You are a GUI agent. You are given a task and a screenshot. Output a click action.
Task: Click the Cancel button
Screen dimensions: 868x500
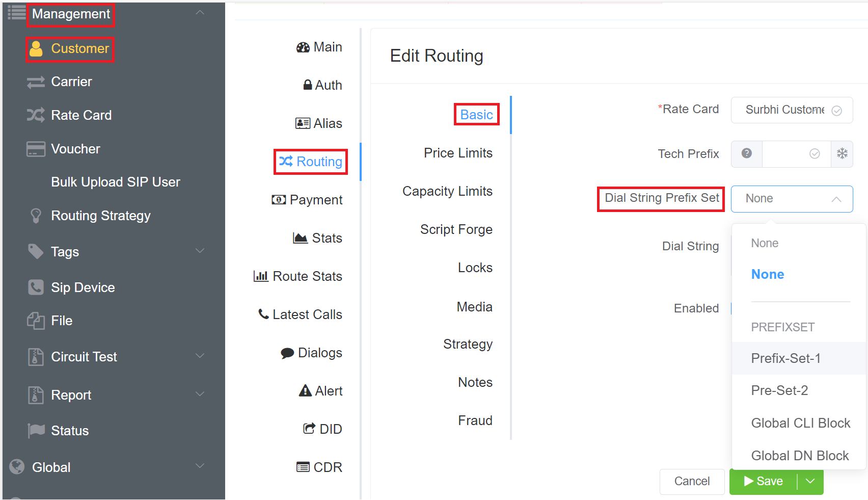(692, 481)
